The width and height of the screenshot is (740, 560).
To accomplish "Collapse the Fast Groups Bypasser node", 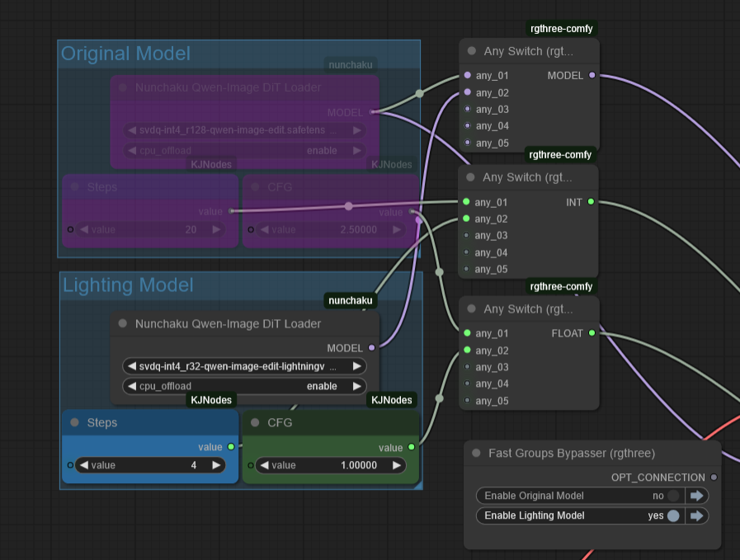I will (x=476, y=453).
